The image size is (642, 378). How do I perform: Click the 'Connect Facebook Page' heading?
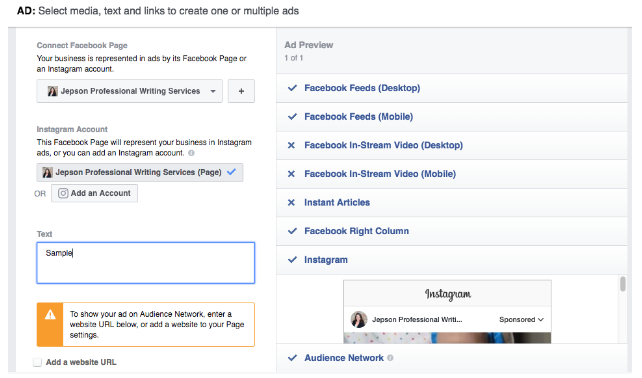82,45
